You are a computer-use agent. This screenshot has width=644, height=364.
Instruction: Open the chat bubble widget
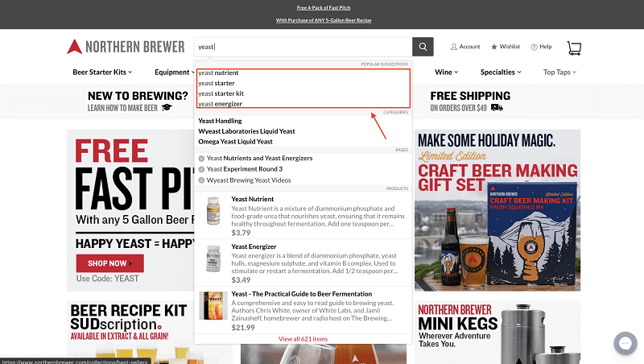pyautogui.click(x=625, y=343)
